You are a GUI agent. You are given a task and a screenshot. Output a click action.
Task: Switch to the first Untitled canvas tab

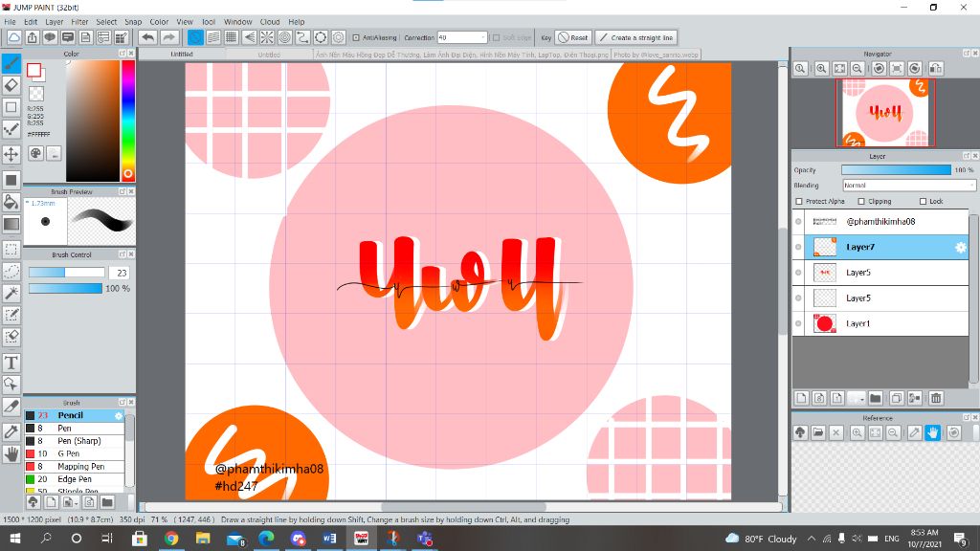182,55
